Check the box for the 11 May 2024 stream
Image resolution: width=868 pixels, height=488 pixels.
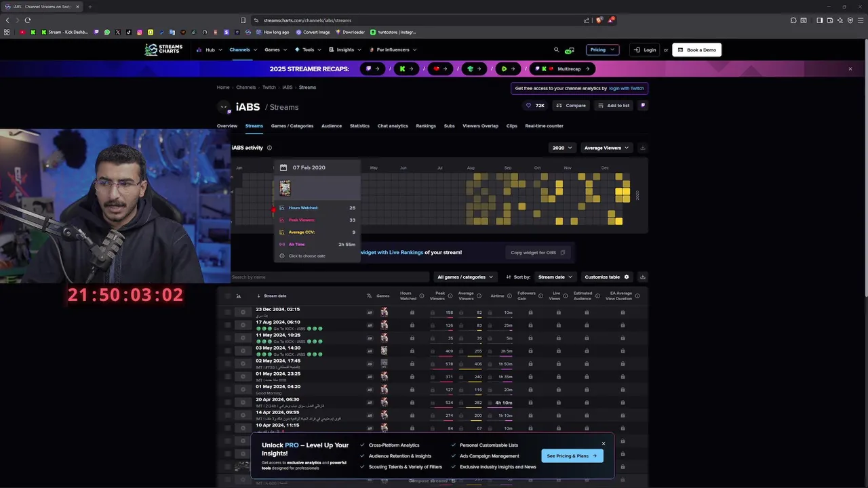(227, 338)
